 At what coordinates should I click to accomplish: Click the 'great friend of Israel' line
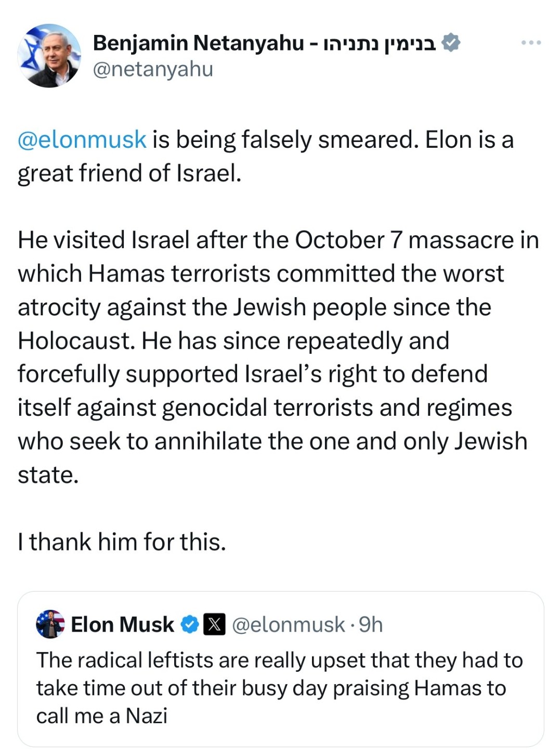click(129, 173)
